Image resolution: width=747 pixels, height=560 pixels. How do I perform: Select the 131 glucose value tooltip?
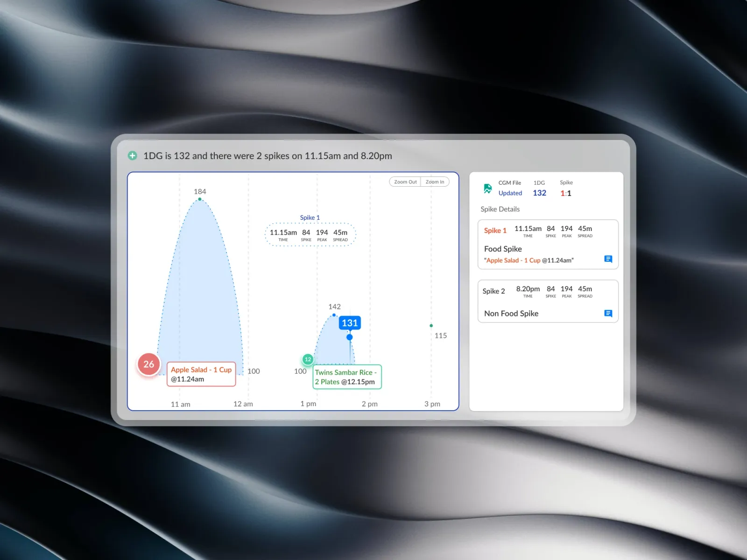click(x=350, y=323)
